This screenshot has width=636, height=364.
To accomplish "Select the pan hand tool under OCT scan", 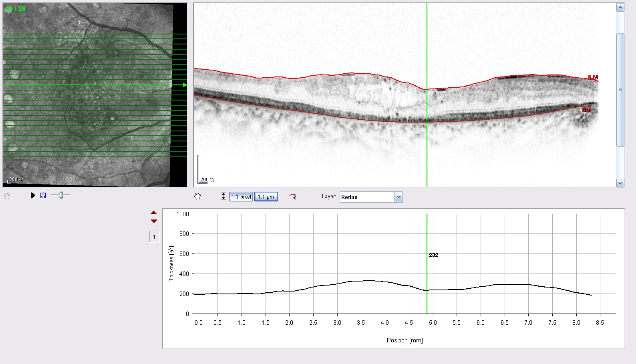I will [197, 196].
